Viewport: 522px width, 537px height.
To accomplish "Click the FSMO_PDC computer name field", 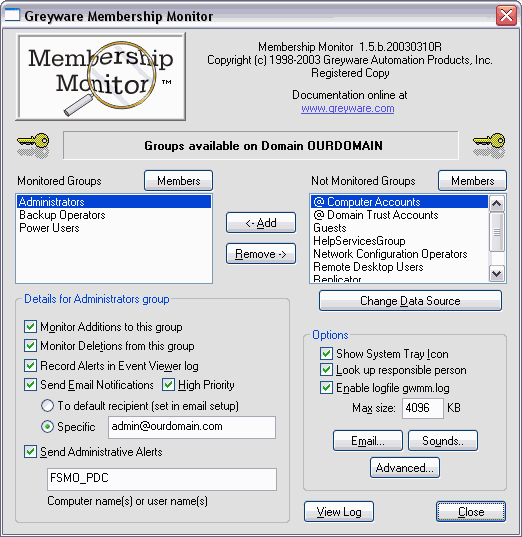I will (162, 479).
